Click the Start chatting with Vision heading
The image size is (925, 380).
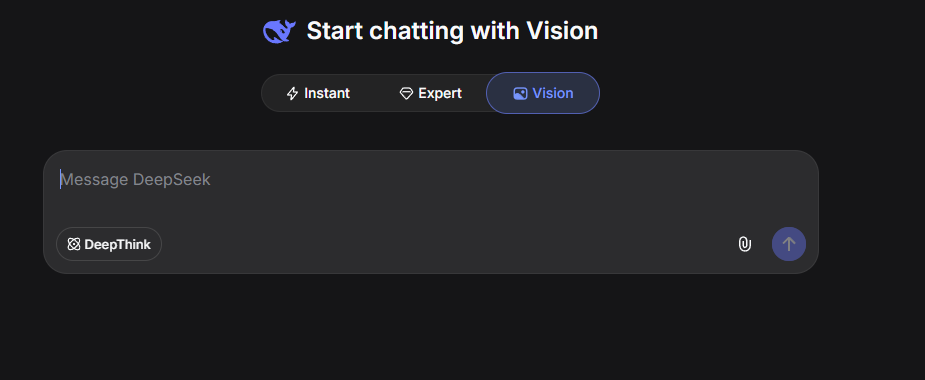tap(452, 31)
